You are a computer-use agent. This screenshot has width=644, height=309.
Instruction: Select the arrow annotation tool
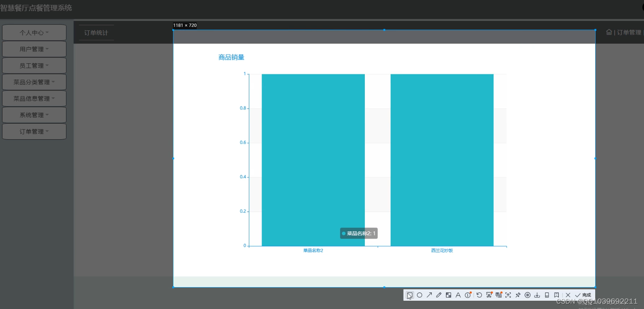(429, 295)
